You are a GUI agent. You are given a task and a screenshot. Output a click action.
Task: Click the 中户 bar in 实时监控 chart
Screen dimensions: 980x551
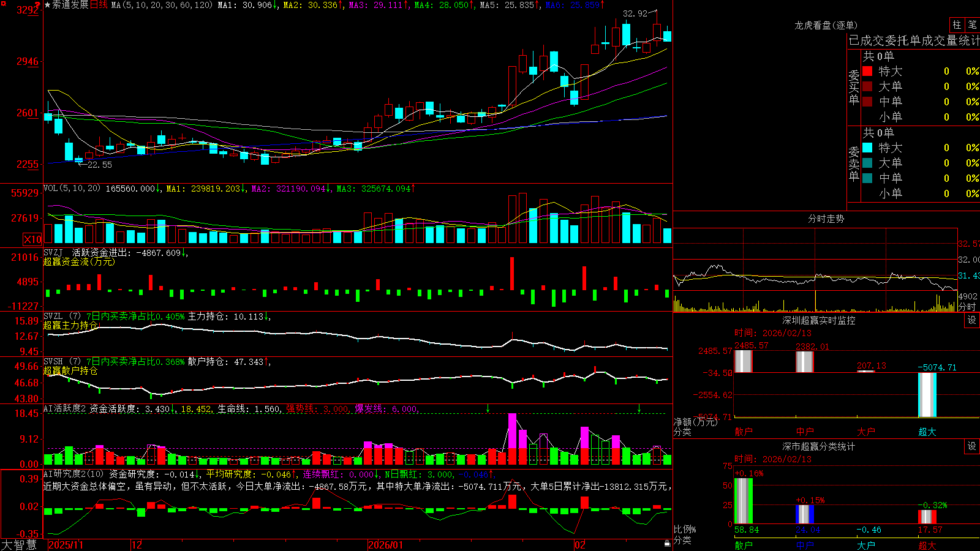click(x=804, y=362)
